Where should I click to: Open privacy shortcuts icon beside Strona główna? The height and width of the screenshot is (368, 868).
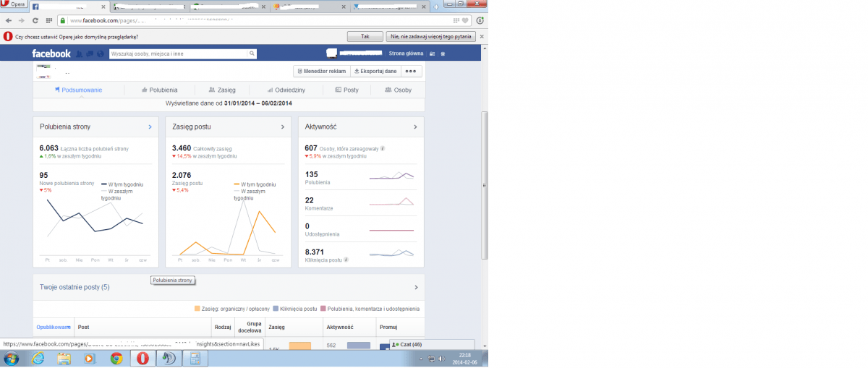click(433, 54)
